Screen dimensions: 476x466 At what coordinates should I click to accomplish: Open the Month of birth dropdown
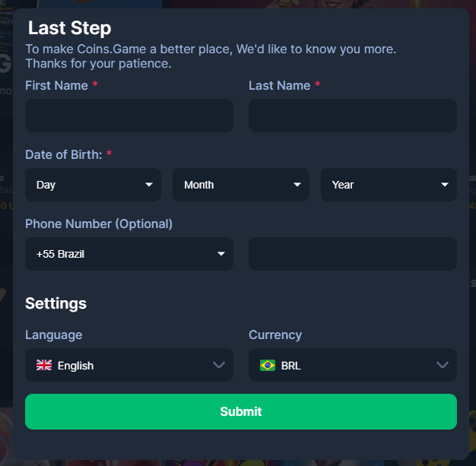240,185
